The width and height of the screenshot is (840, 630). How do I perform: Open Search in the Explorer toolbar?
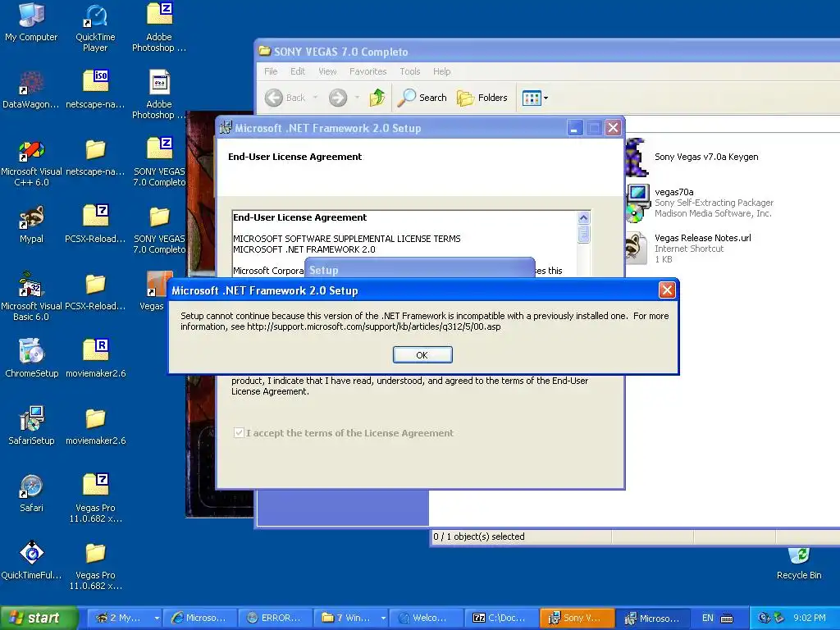pos(422,98)
